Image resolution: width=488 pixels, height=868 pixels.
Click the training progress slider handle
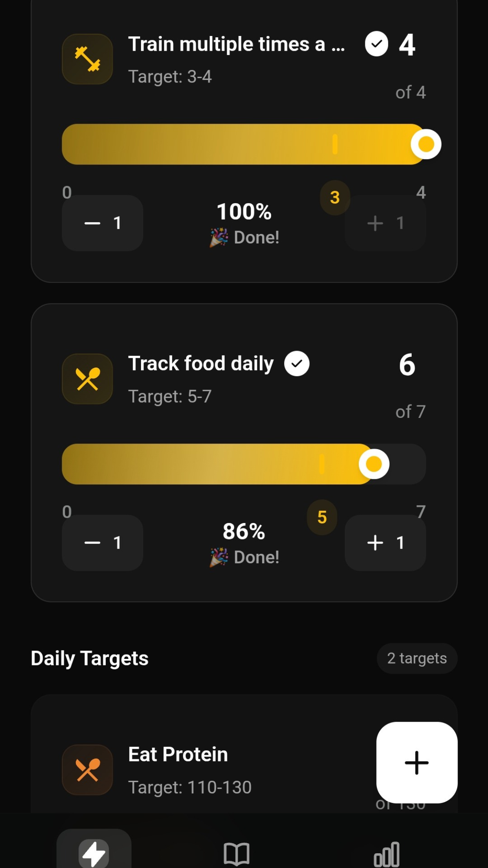pyautogui.click(x=426, y=144)
